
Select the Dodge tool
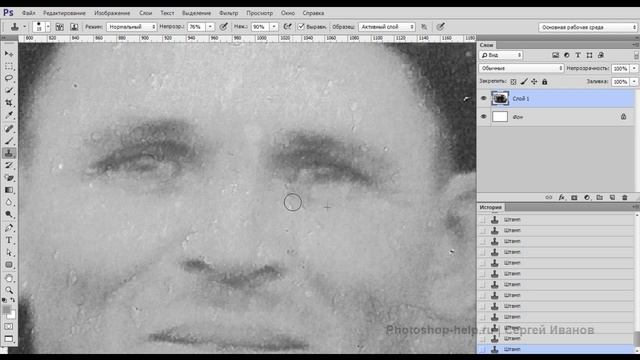pyautogui.click(x=9, y=215)
